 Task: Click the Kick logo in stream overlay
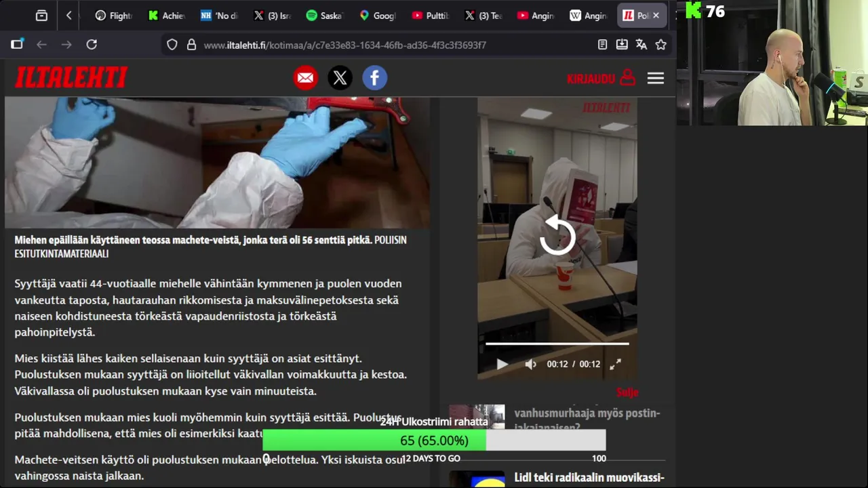(694, 10)
